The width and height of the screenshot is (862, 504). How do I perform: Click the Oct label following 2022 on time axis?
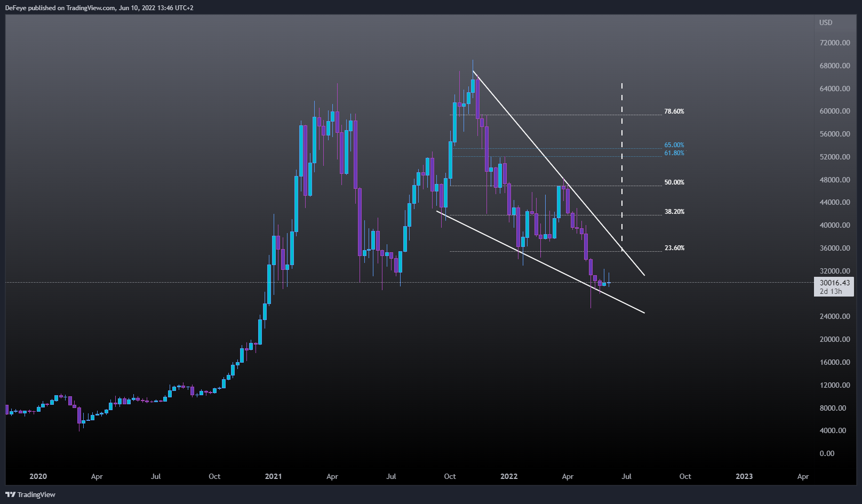click(x=685, y=476)
